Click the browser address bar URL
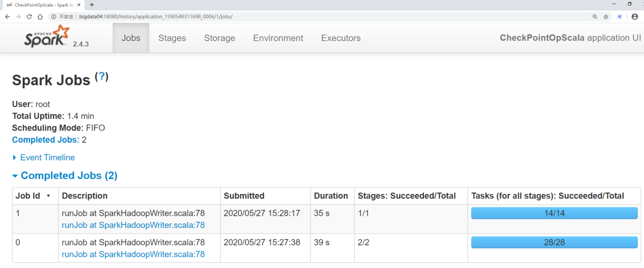 156,17
